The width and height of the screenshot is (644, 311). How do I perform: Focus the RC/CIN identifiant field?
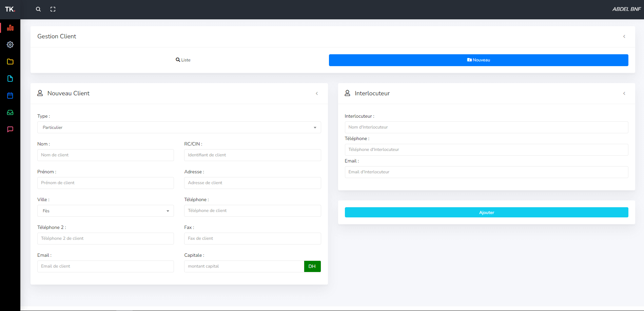pos(253,155)
